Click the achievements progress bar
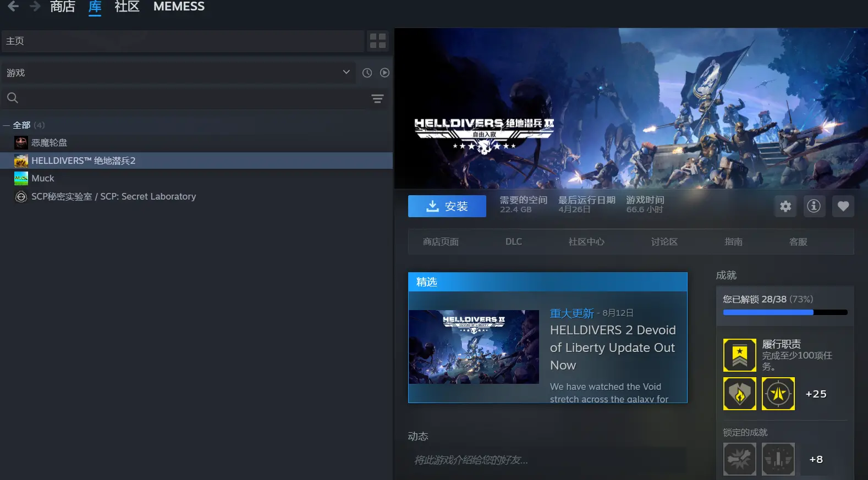 [x=785, y=312]
